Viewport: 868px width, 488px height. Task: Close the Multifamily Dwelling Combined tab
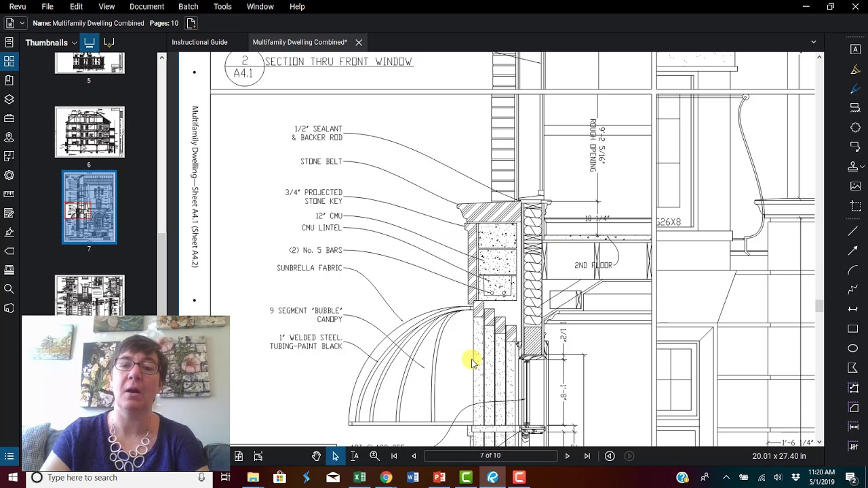359,43
